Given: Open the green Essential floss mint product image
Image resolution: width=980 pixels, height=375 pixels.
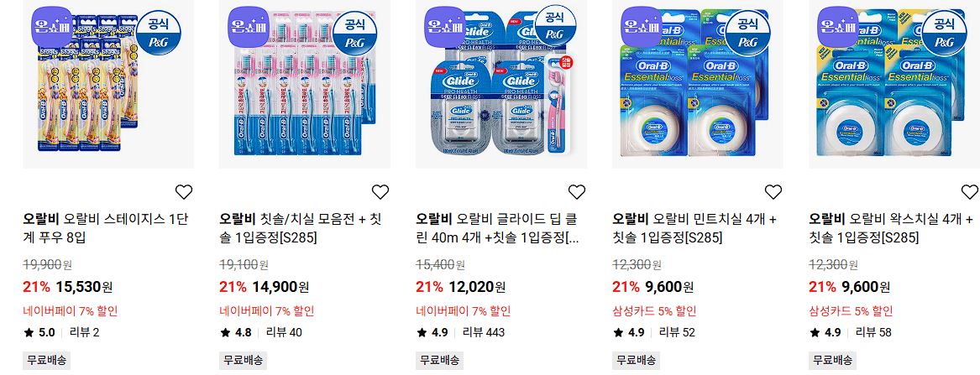Looking at the screenshot, I should (x=698, y=84).
